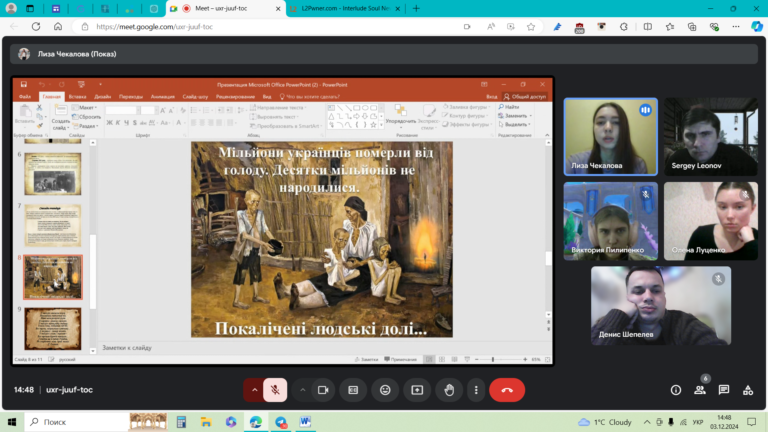Toggle italic К in PowerPoint ribbon
The image size is (768, 432).
click(118, 122)
